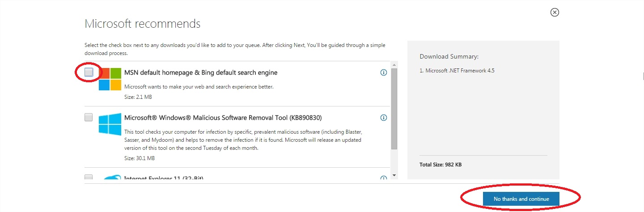Click scrollbar down arrow in download list
644x212 pixels.
coord(394,175)
